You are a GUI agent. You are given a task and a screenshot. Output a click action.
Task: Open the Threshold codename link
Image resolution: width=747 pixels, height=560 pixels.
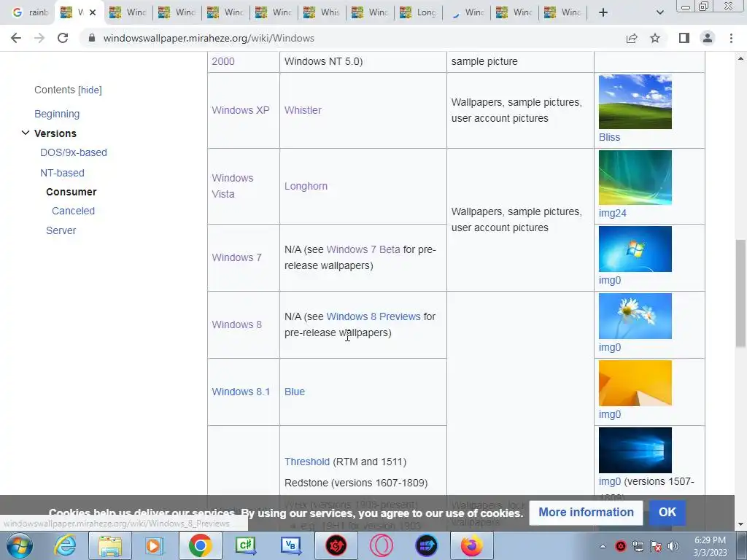click(307, 462)
